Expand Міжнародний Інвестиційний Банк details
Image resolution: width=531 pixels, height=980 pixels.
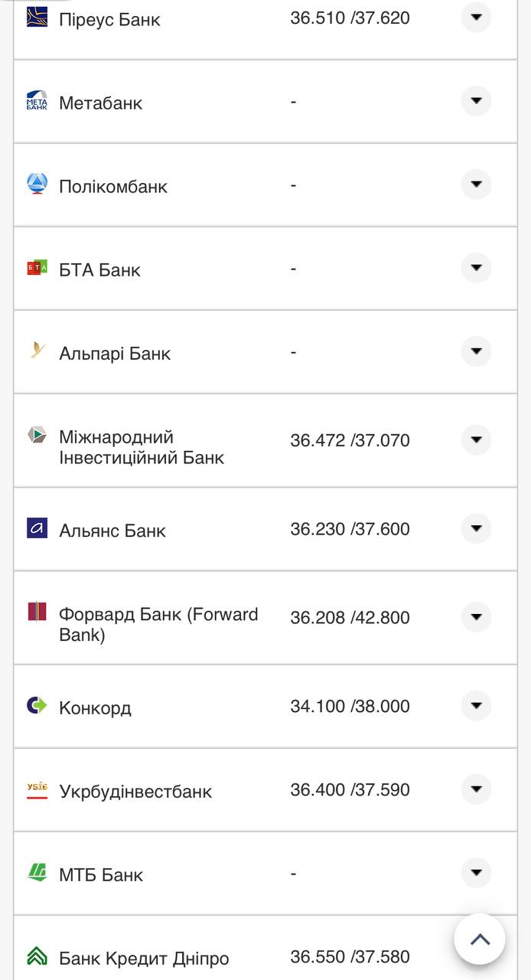tap(476, 439)
